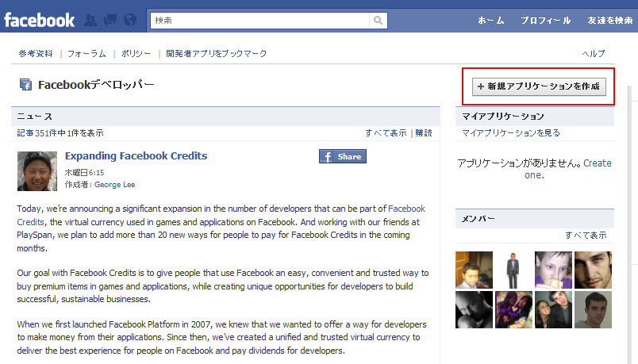
Task: Open notifications globe icon
Action: coord(130,20)
